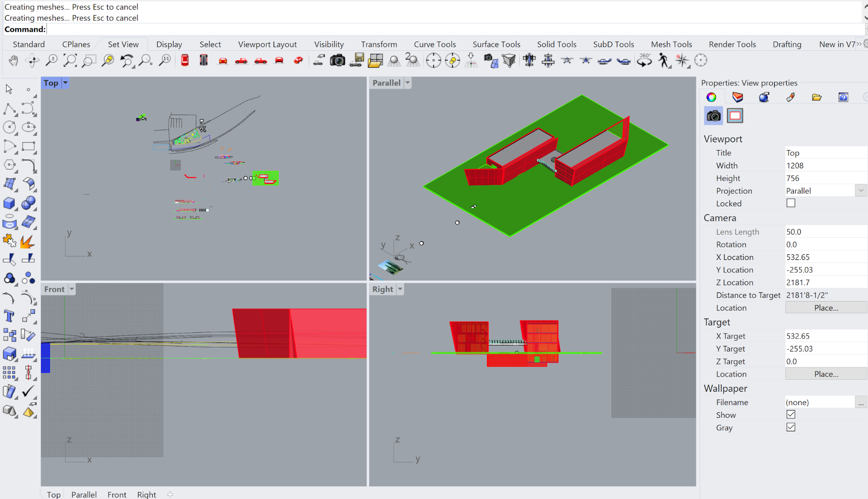Viewport: 868px width, 499px height.
Task: Click the browse button next to wallpaper Filename
Action: point(861,402)
